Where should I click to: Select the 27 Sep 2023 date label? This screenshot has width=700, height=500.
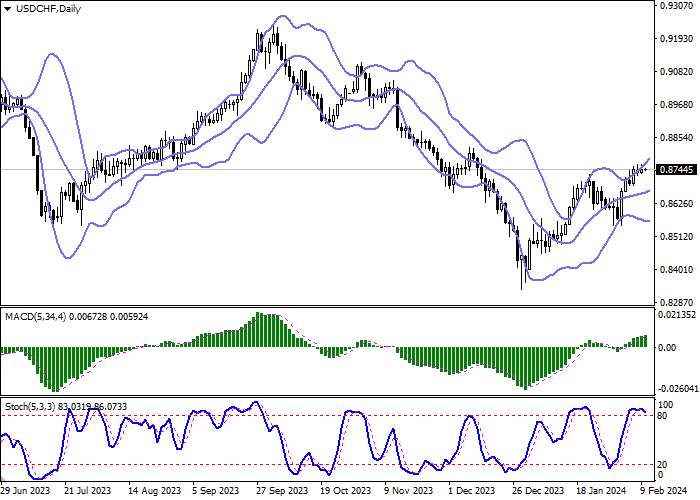(x=283, y=490)
